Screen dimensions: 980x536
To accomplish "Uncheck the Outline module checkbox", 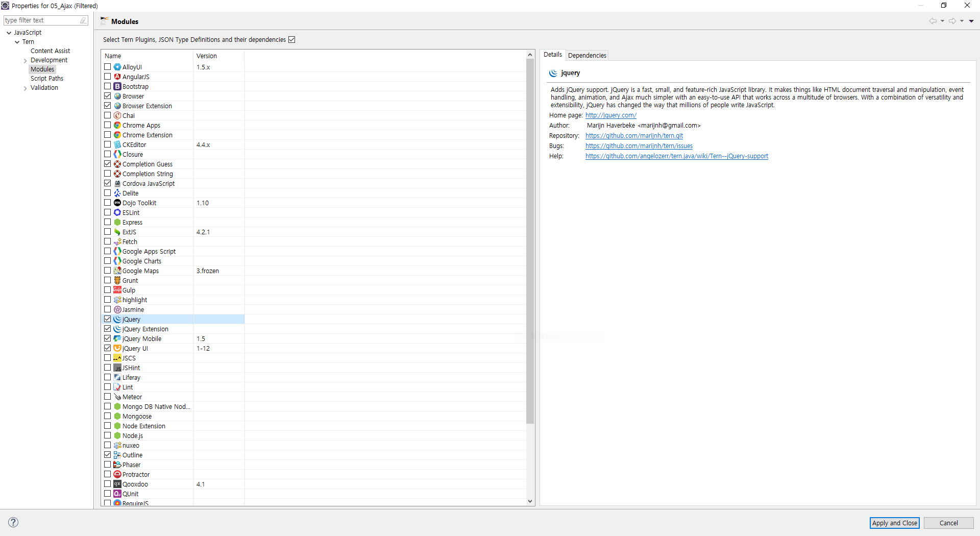I will [108, 455].
